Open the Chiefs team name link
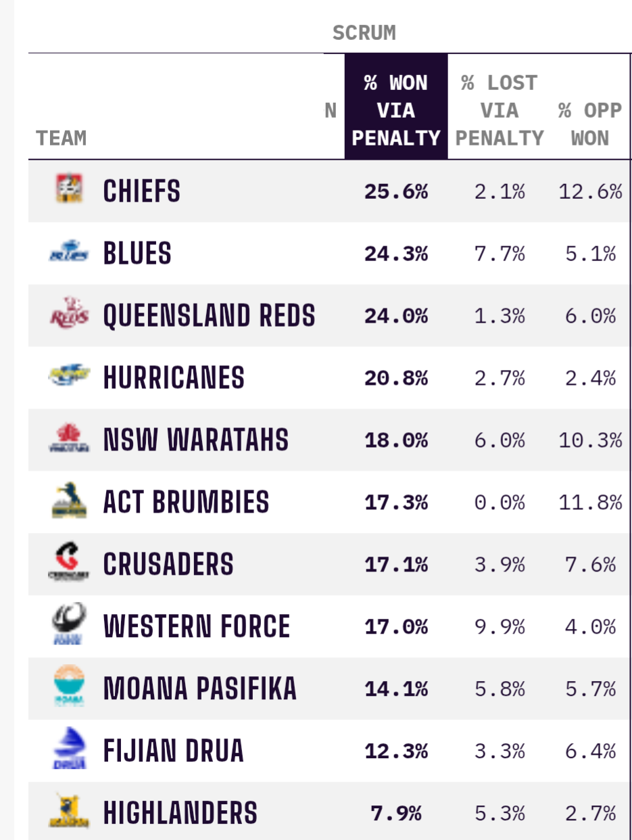 click(142, 191)
